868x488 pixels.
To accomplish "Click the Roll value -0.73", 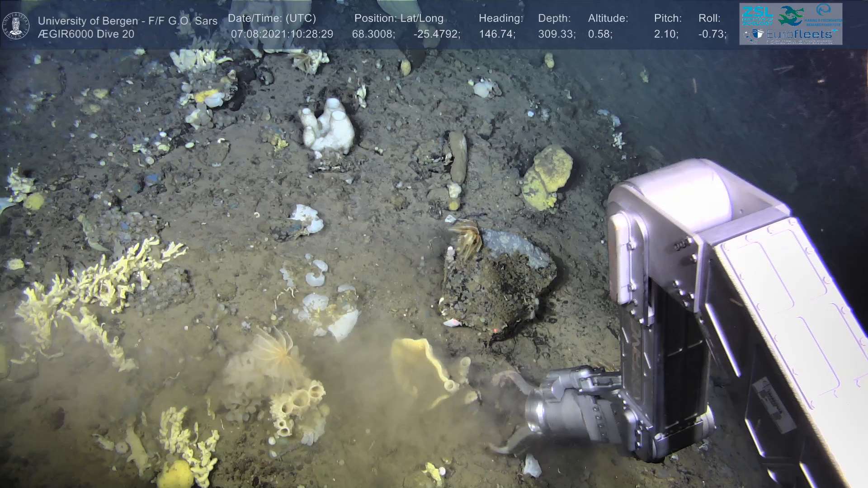I will click(x=712, y=34).
